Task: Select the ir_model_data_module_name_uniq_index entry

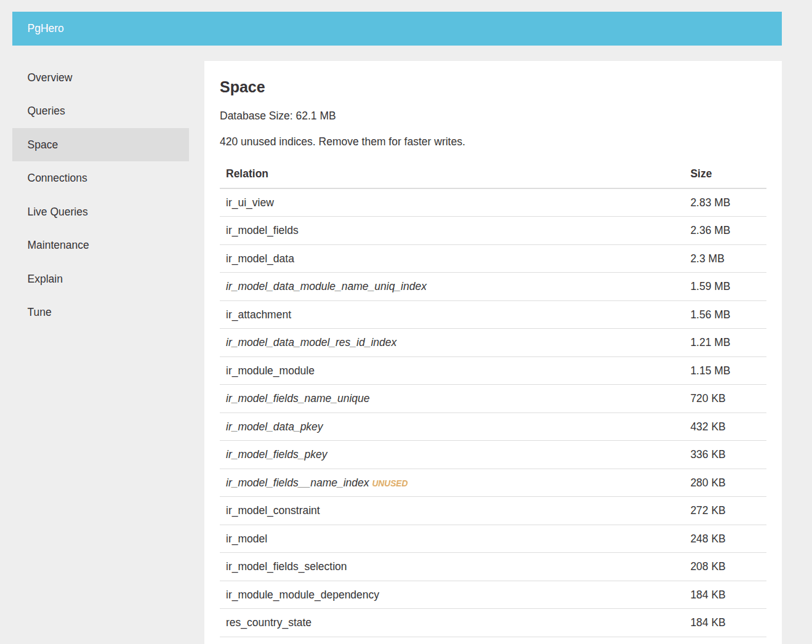Action: (326, 286)
